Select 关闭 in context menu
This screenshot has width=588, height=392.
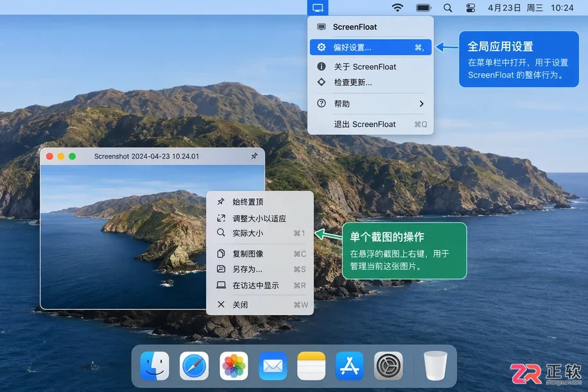pyautogui.click(x=260, y=305)
